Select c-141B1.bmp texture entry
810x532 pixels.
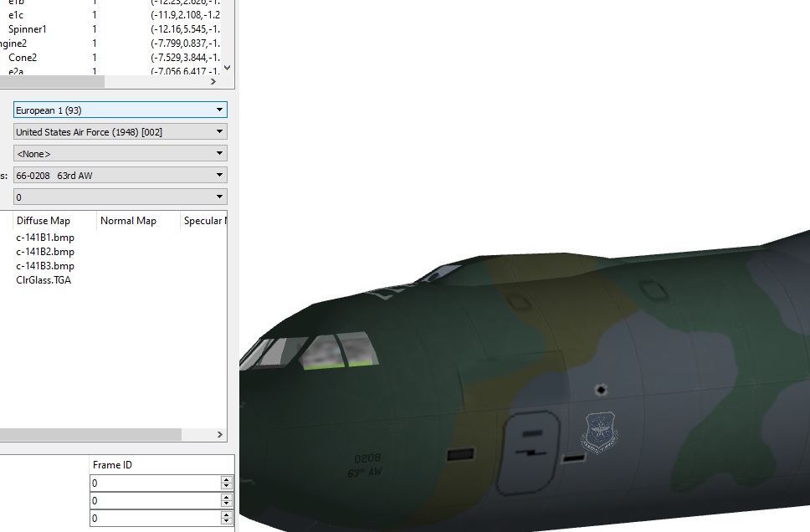pos(45,238)
